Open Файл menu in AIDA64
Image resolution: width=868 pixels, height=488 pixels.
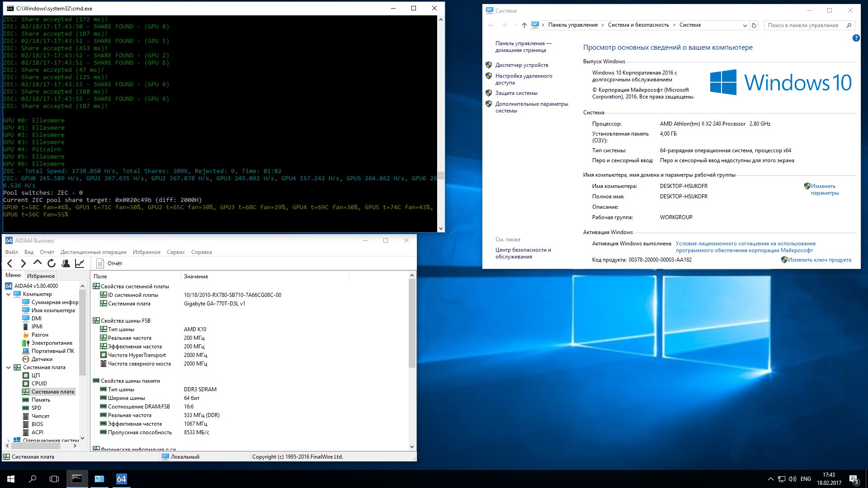point(12,252)
